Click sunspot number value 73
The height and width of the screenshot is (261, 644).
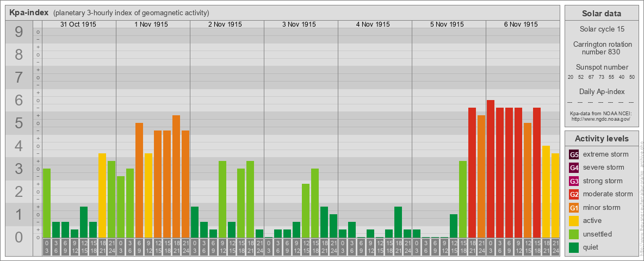[x=601, y=77]
